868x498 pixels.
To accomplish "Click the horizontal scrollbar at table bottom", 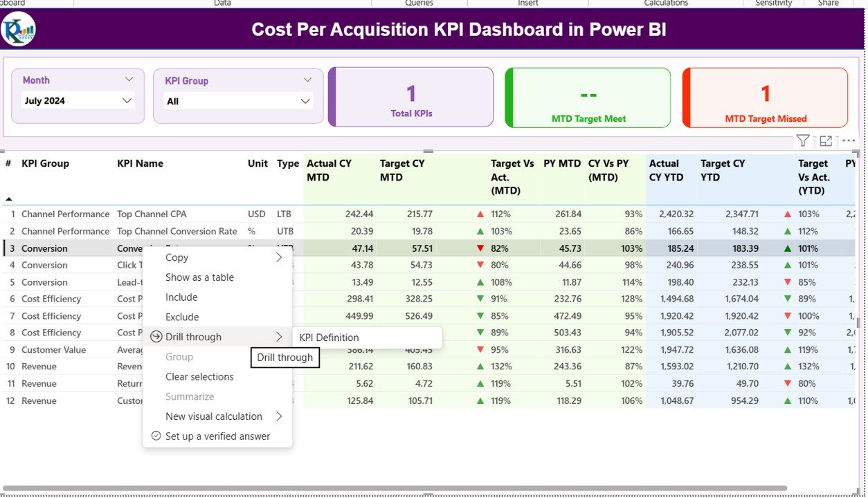I will (x=395, y=488).
